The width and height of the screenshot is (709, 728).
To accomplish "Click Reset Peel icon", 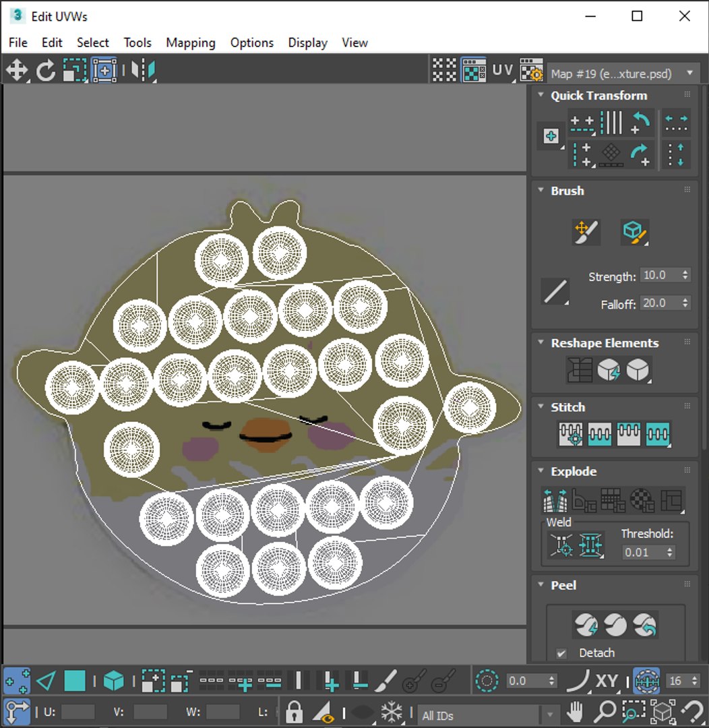I will click(644, 624).
